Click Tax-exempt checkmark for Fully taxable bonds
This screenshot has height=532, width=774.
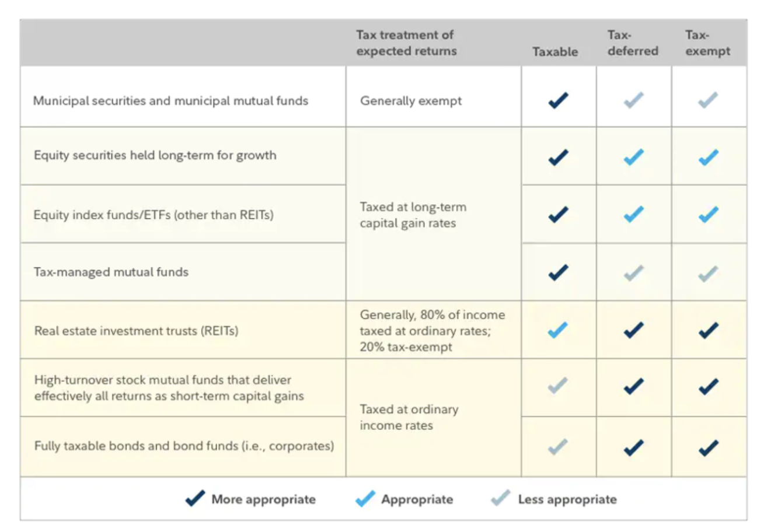tap(709, 447)
